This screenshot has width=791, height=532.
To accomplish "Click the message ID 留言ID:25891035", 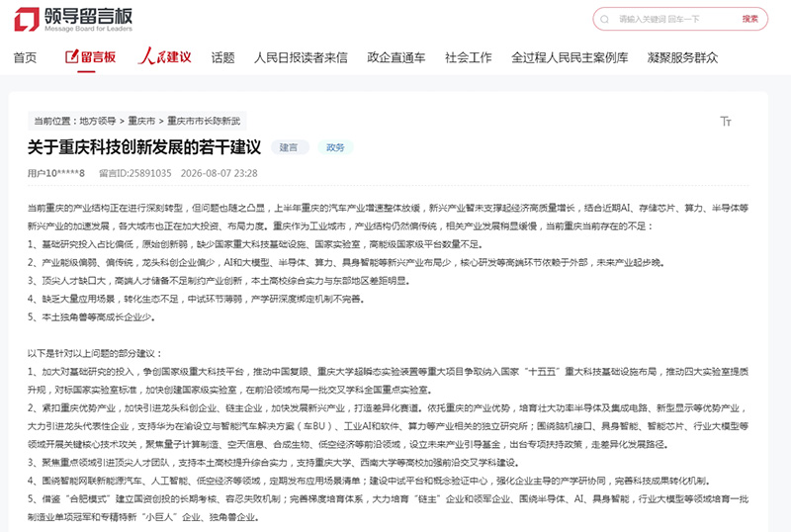I will (x=135, y=173).
